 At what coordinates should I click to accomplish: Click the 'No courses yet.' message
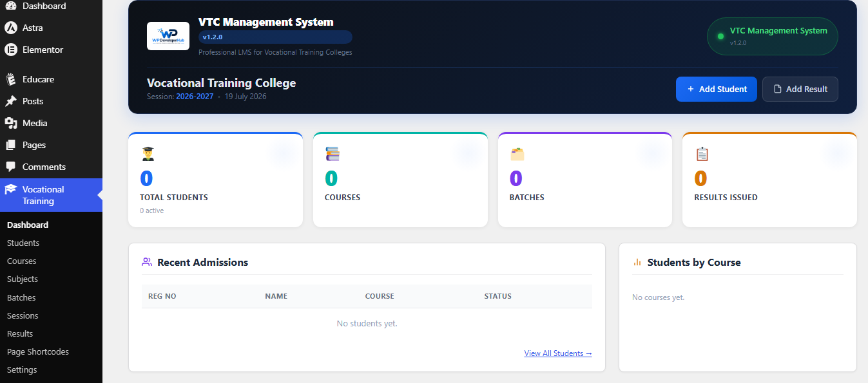point(659,297)
